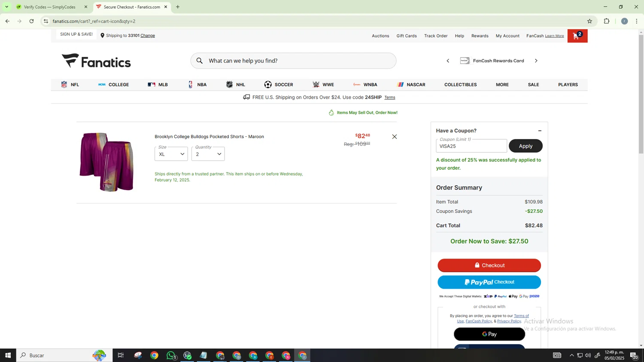The height and width of the screenshot is (362, 644).
Task: Click the Fanatics logo
Action: click(97, 61)
